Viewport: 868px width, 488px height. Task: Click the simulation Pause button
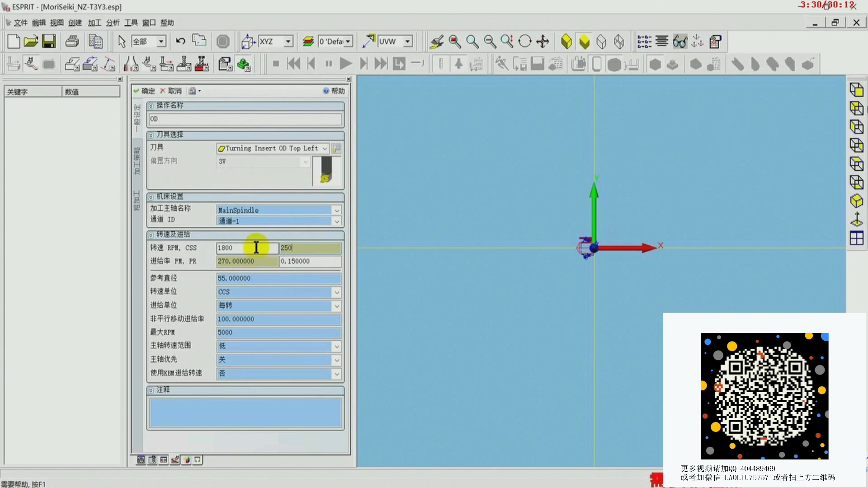(x=329, y=64)
